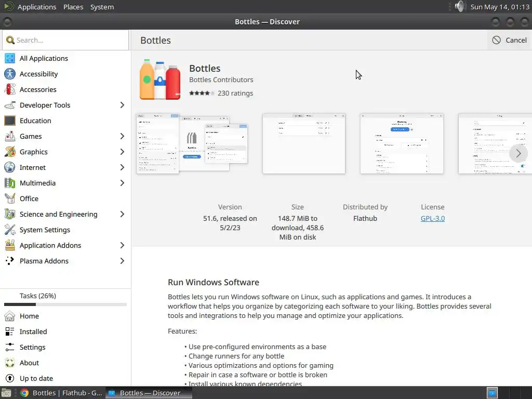Click the 'Run Windows Software' heading

(214, 282)
